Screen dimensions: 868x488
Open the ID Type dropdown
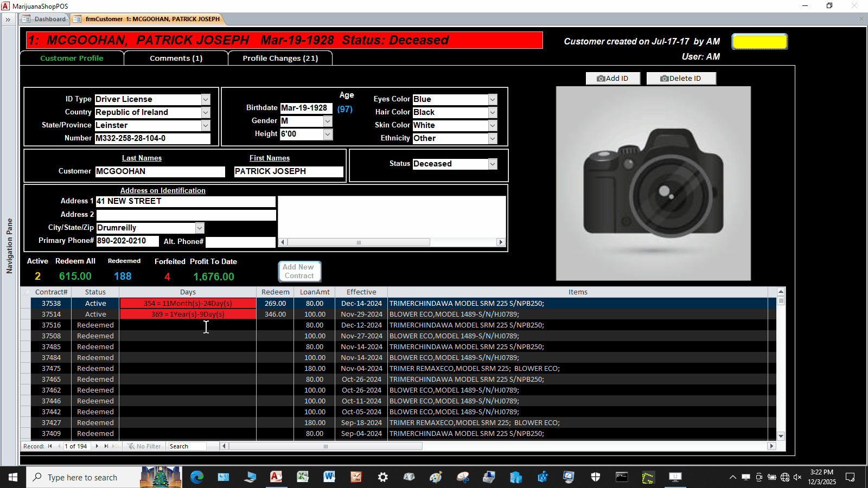(206, 99)
